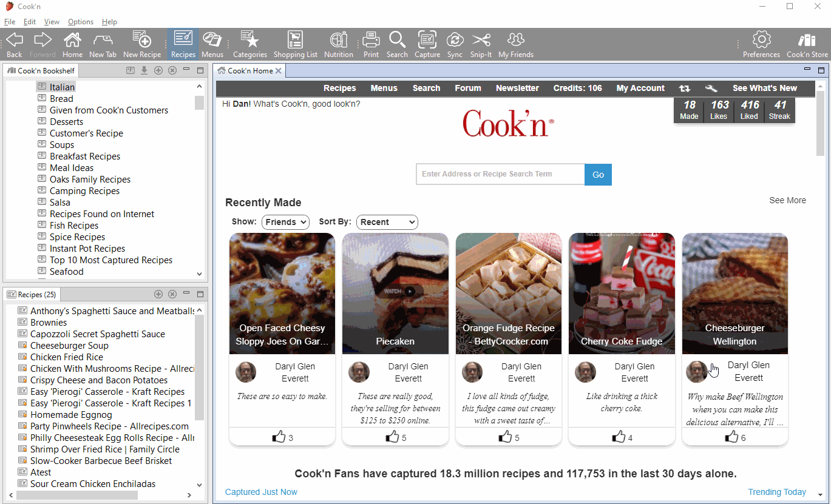Click See What's New in navbar
The image size is (831, 504).
[765, 88]
